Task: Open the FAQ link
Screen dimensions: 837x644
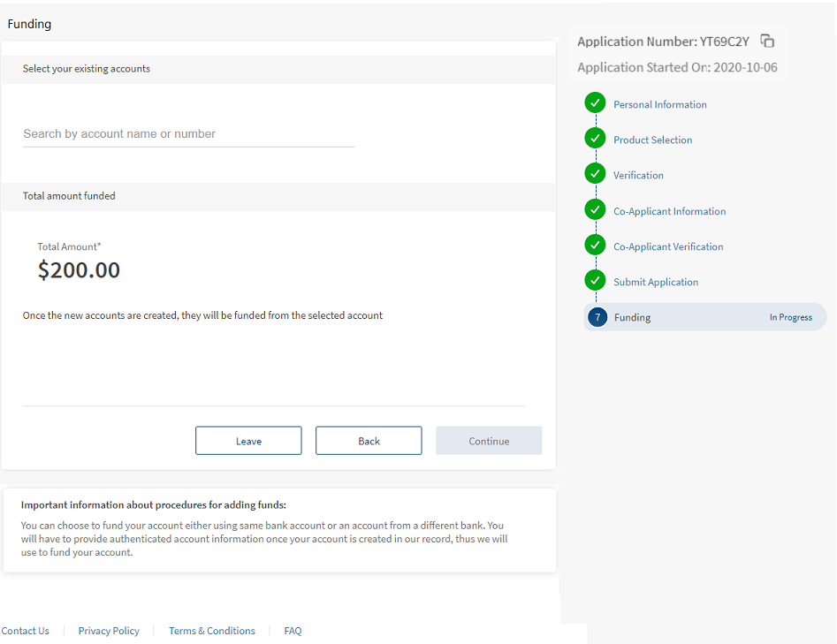Action: pos(293,631)
